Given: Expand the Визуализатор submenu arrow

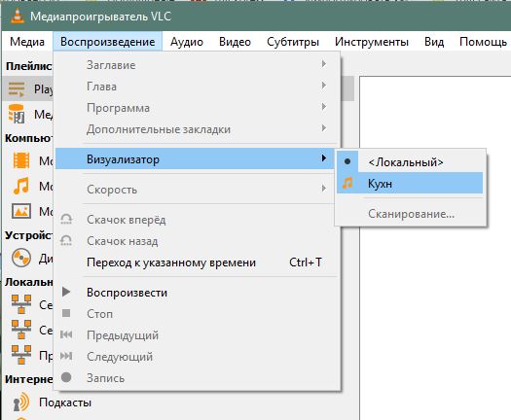Looking at the screenshot, I should (x=323, y=158).
